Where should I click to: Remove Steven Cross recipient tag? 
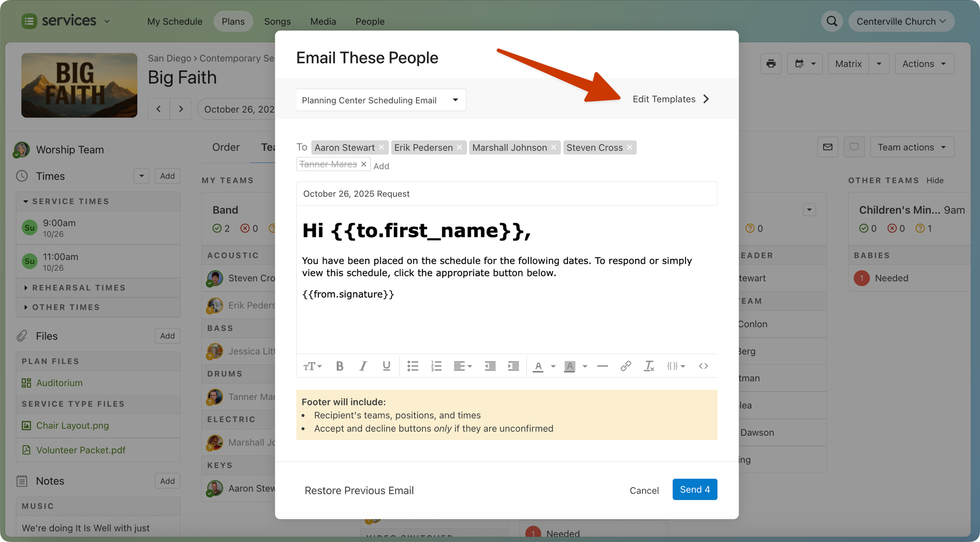630,147
